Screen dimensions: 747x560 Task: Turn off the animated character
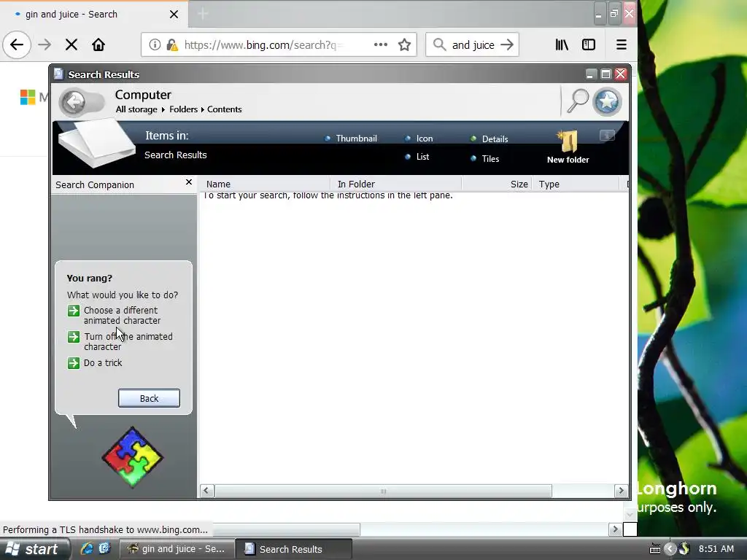click(120, 341)
